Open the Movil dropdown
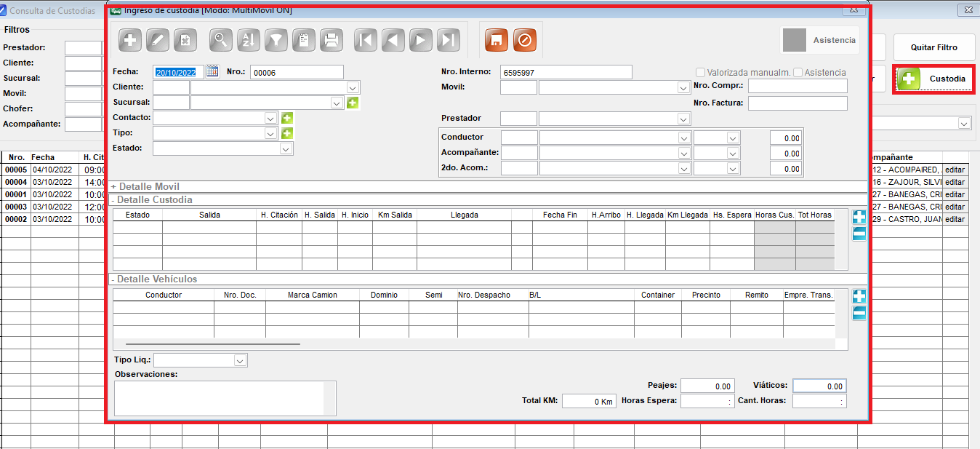Screen dimensions: 980x449 click(683, 87)
